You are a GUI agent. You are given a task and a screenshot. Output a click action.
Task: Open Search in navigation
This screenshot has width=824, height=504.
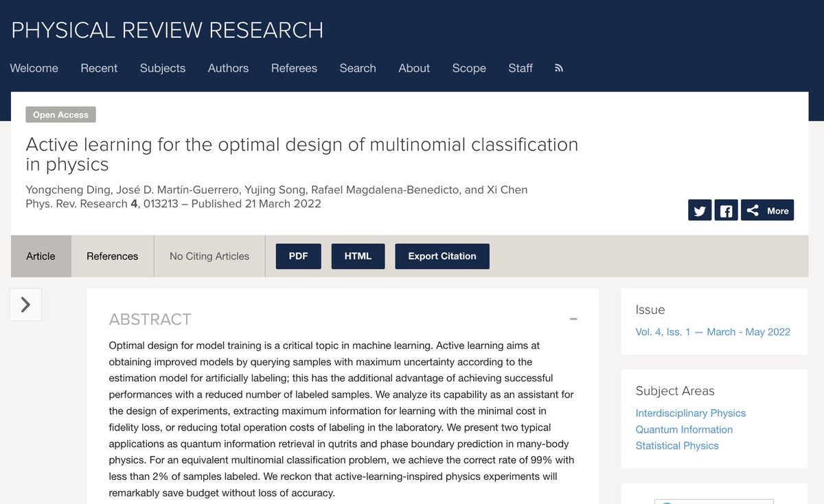coord(358,68)
